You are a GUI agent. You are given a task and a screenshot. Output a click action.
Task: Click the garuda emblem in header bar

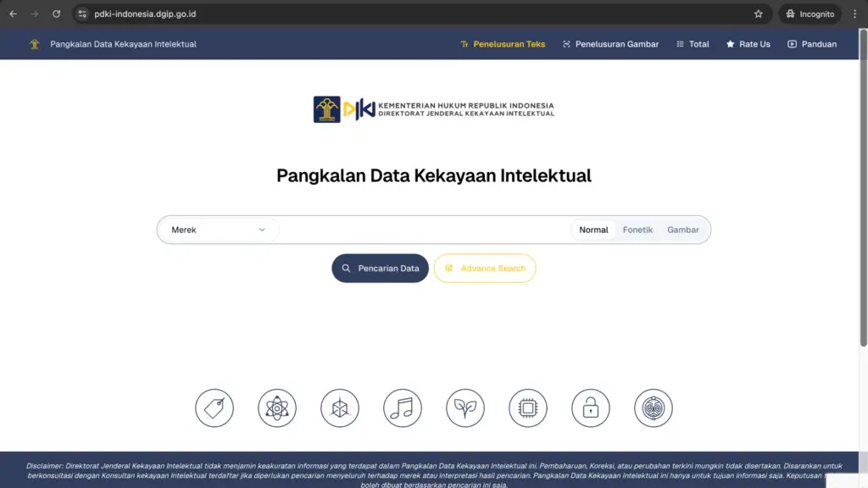click(x=34, y=44)
